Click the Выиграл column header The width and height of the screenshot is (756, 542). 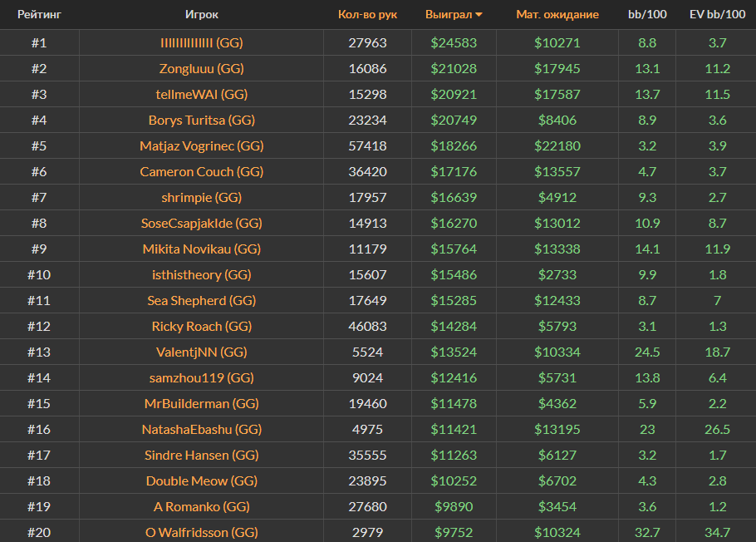click(448, 15)
